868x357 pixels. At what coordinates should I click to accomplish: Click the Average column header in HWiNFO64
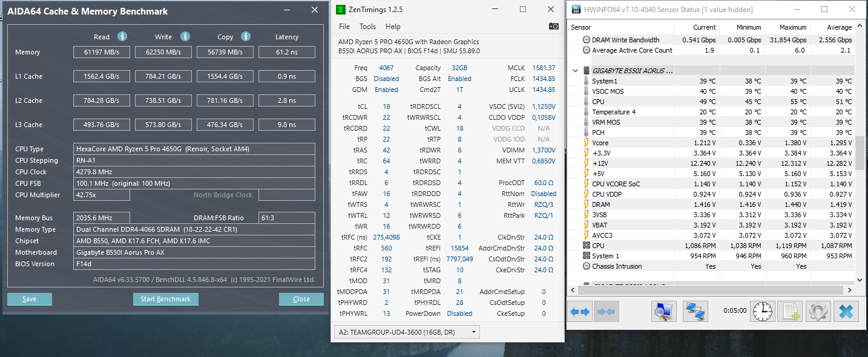pyautogui.click(x=832, y=27)
